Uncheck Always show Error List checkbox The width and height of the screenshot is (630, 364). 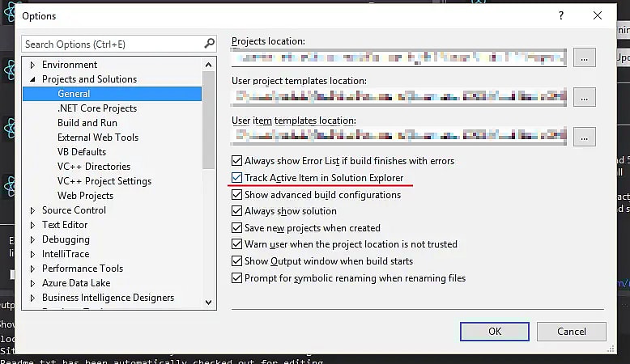coord(237,161)
